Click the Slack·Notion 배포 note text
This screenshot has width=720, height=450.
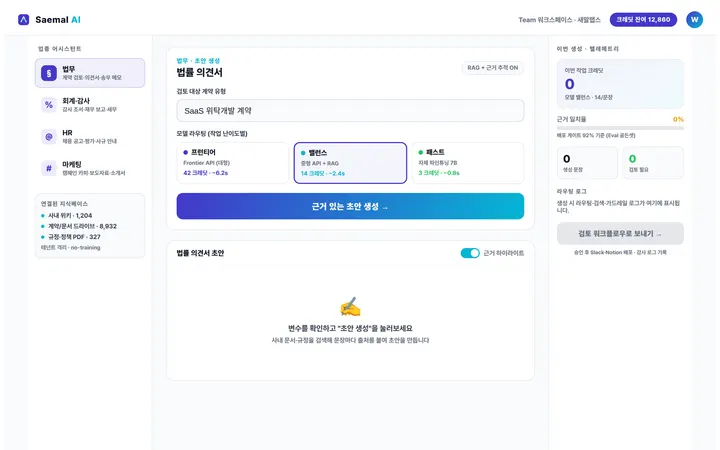click(x=620, y=253)
